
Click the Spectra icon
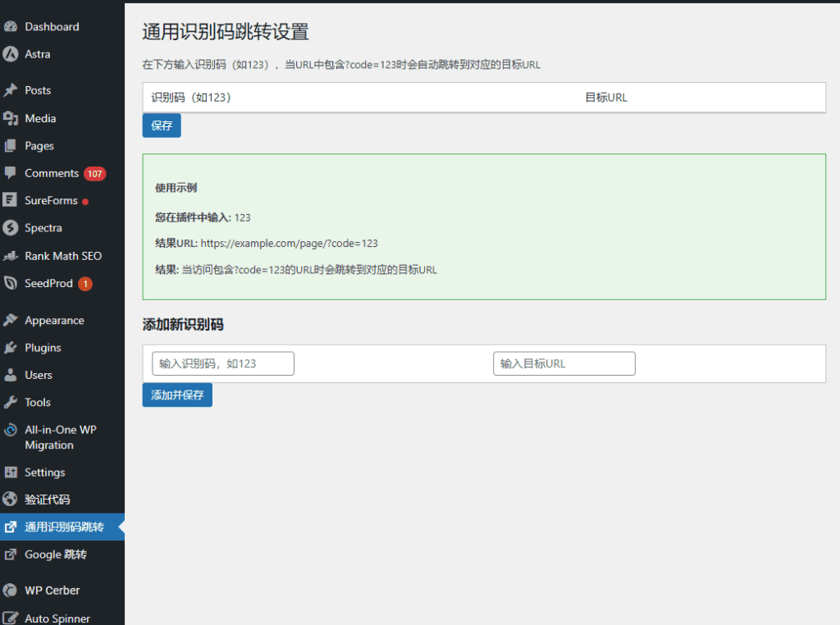[10, 228]
